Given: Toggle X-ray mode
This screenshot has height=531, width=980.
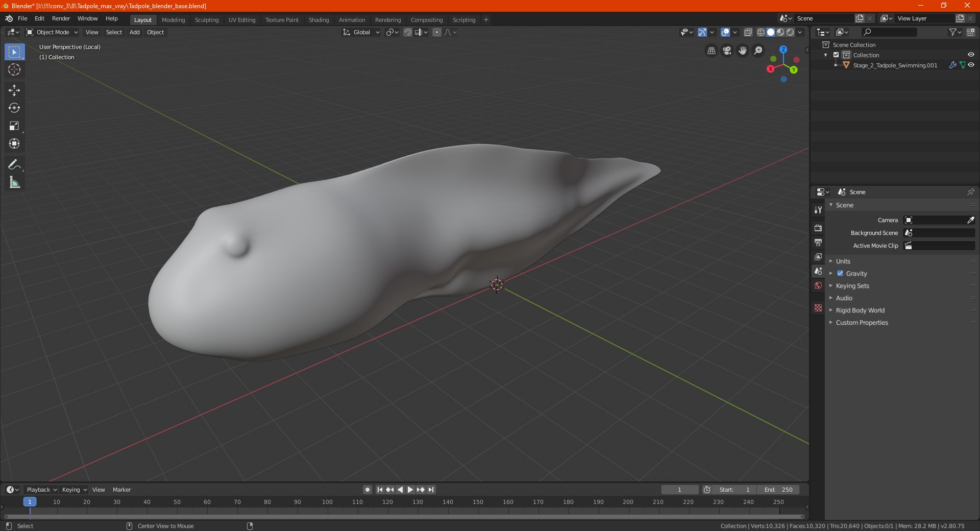Looking at the screenshot, I should (748, 32).
